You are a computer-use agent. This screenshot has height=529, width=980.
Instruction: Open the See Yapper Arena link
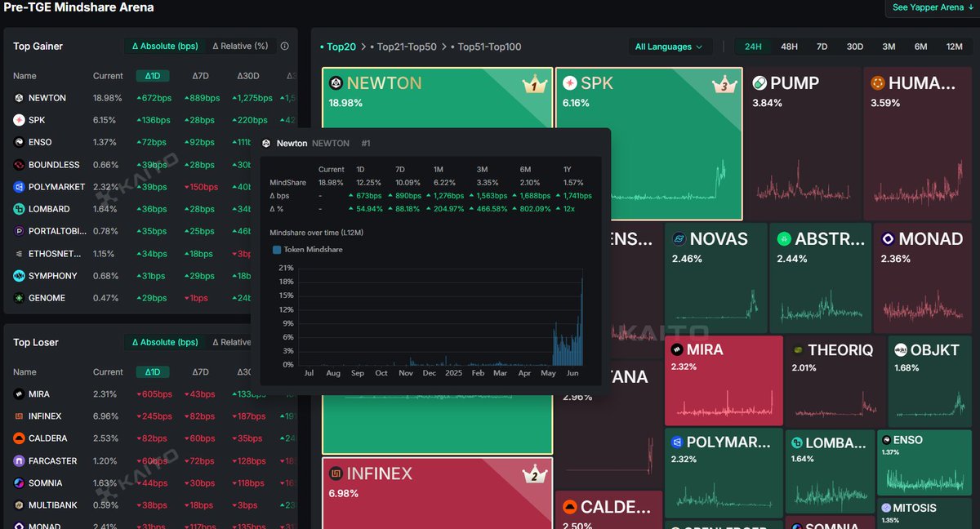click(932, 7)
